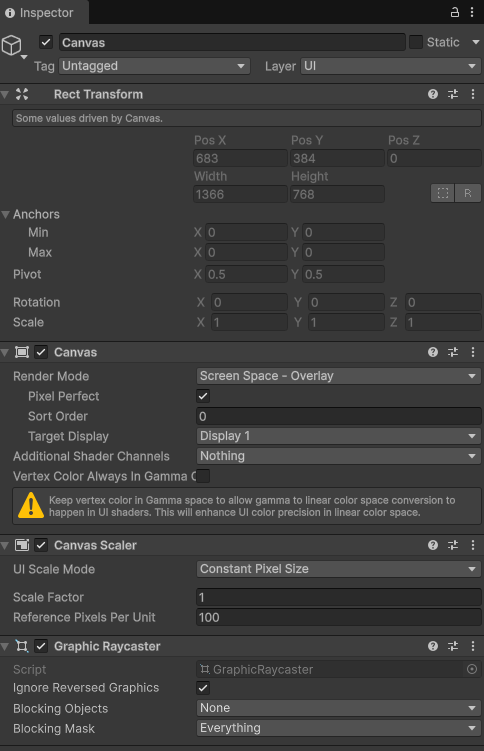The height and width of the screenshot is (751, 484).
Task: Click the Rect Transform header title
Action: pyautogui.click(x=98, y=94)
